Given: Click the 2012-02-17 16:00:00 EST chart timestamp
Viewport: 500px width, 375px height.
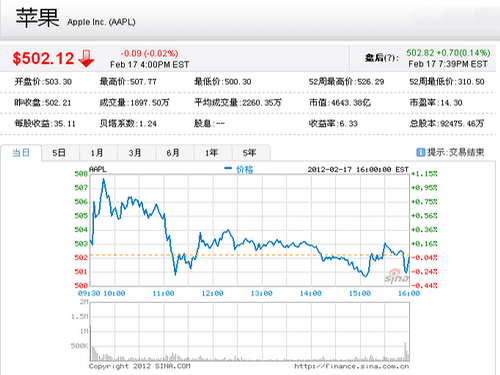Looking at the screenshot, I should pyautogui.click(x=358, y=170).
